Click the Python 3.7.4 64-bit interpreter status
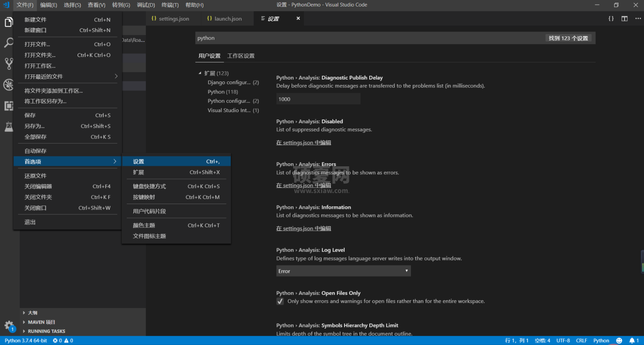This screenshot has height=345, width=644. pyautogui.click(x=26, y=341)
